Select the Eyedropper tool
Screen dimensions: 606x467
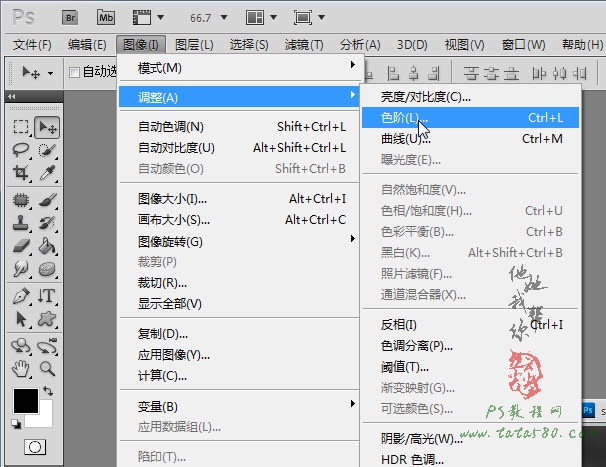(x=47, y=173)
